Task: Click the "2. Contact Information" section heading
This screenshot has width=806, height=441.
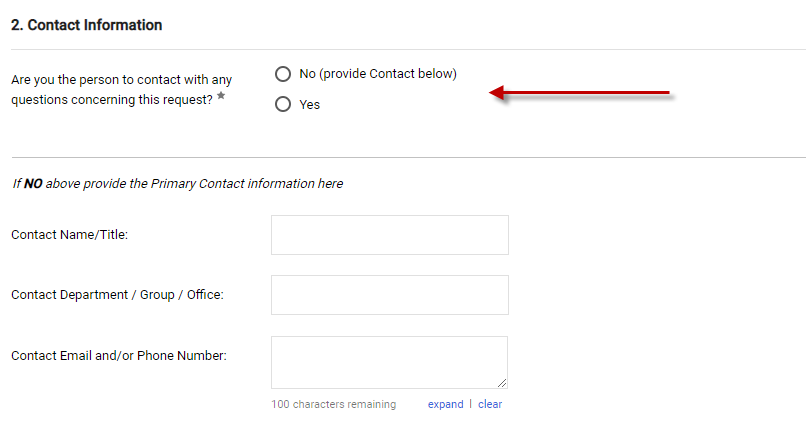Action: [x=87, y=25]
